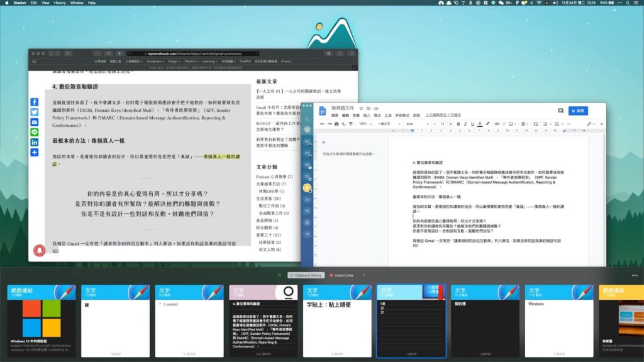The width and height of the screenshot is (644, 362).
Task: Open the insert image dropdown in Docs
Action: [512, 124]
